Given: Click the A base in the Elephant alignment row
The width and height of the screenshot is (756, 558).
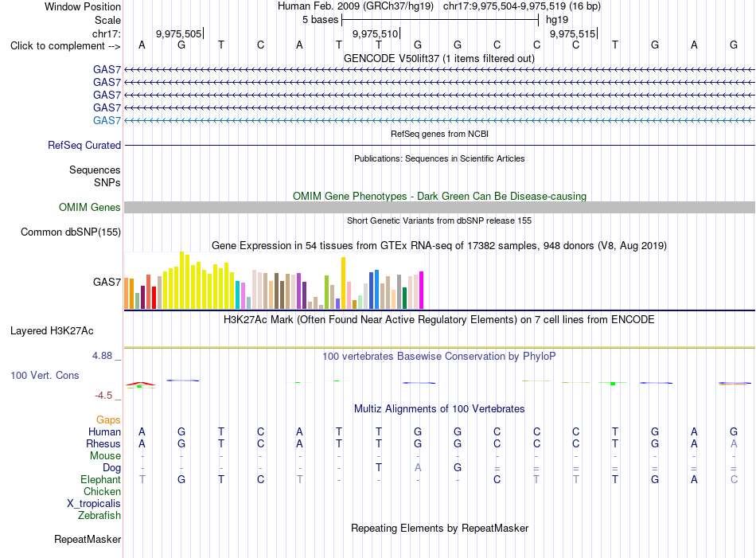Looking at the screenshot, I should pyautogui.click(x=694, y=480).
